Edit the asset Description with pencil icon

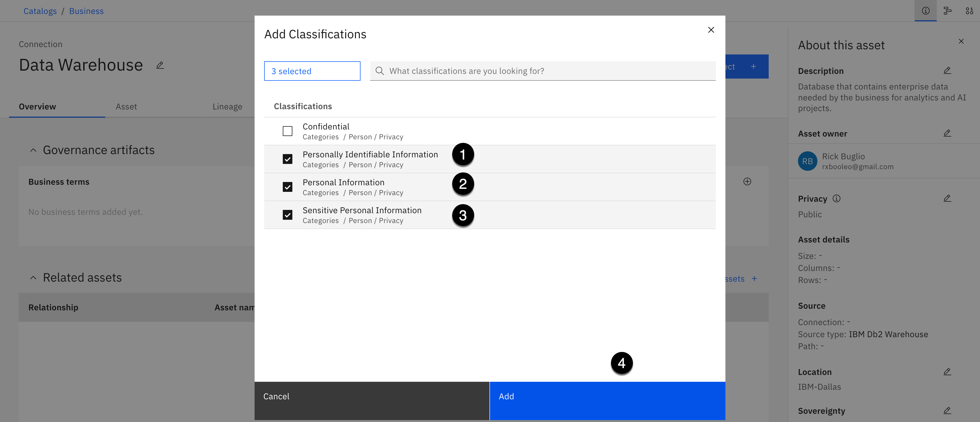[x=947, y=71]
